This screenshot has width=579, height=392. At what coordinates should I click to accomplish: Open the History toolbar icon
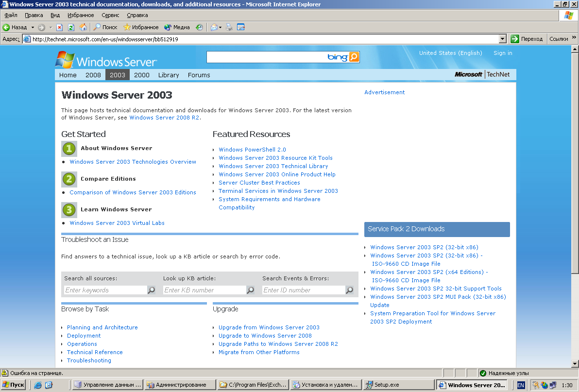coord(200,27)
